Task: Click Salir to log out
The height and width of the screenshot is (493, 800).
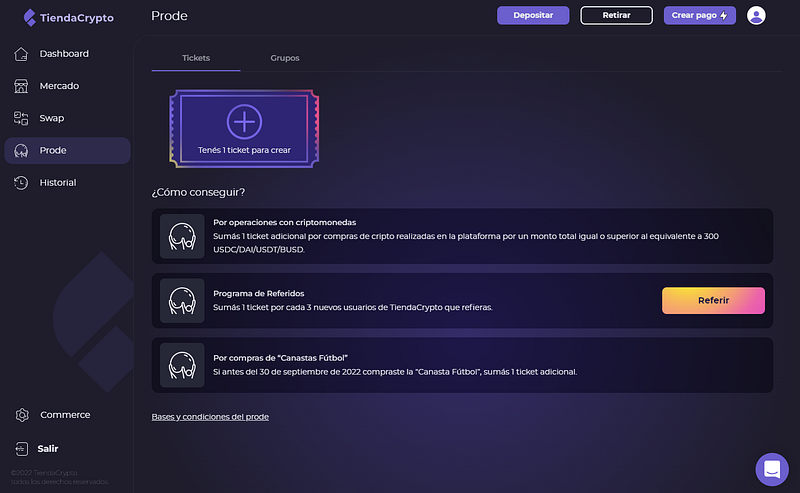Action: (x=47, y=449)
